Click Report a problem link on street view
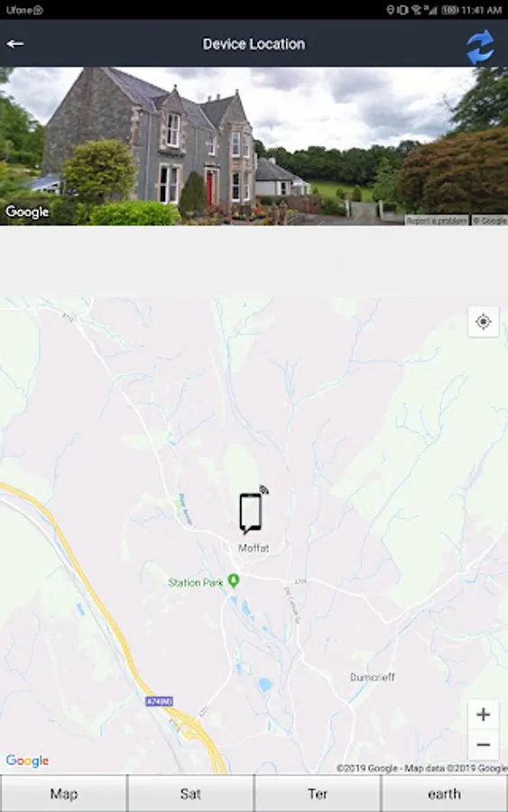Viewport: 508px width, 812px height. click(437, 221)
